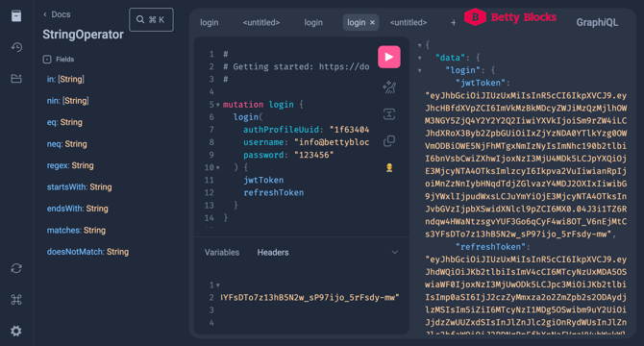Screen dimensions: 644x346
Task: Click the yellow person icon in editor toolbar
Action: [x=389, y=167]
